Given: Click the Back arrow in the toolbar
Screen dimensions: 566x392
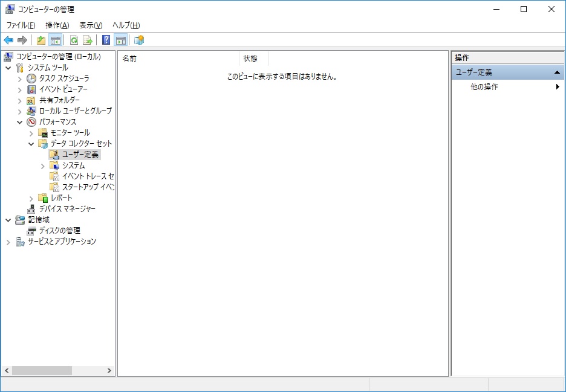Looking at the screenshot, I should (x=8, y=40).
